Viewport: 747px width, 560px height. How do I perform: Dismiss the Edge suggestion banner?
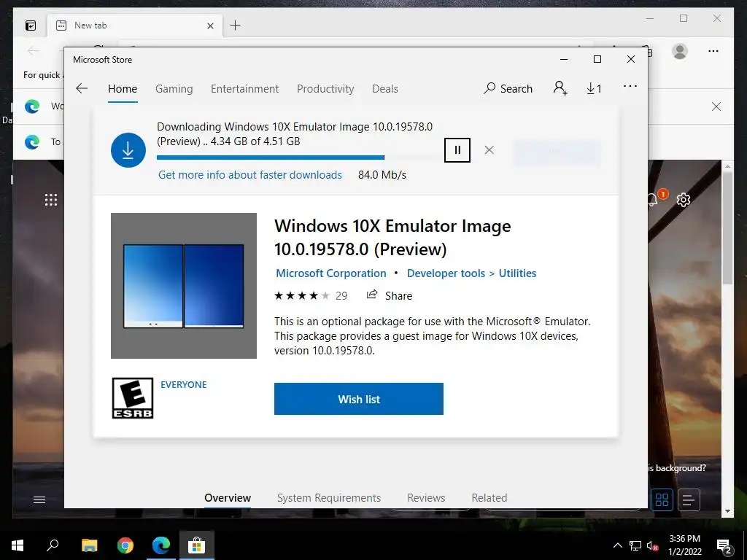click(716, 106)
